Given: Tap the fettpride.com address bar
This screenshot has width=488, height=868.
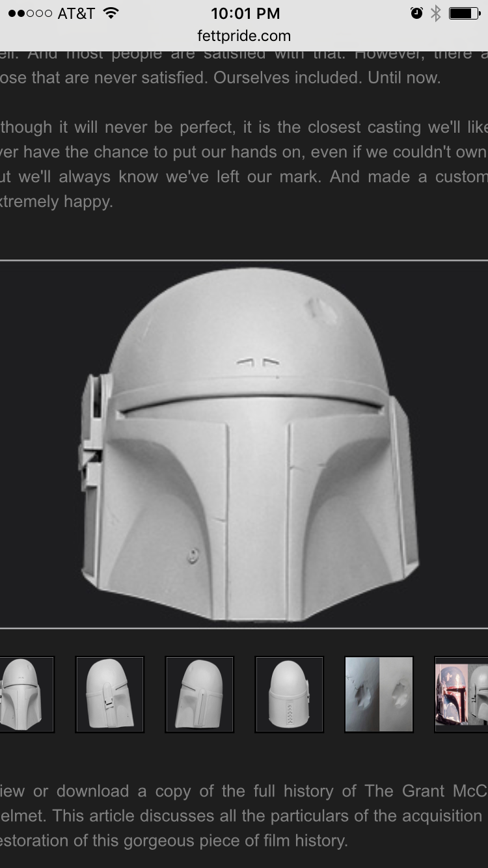Looking at the screenshot, I should pos(244,36).
